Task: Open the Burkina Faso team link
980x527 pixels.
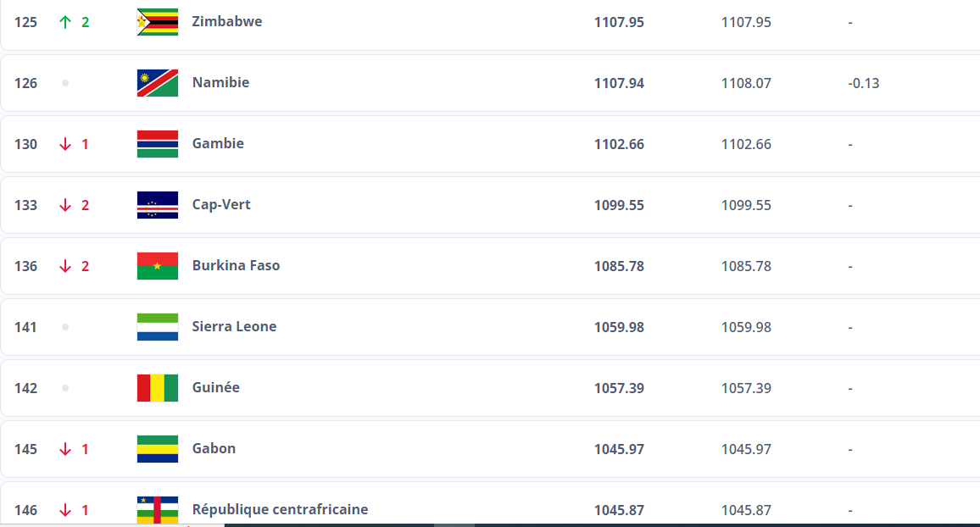Action: pyautogui.click(x=236, y=266)
